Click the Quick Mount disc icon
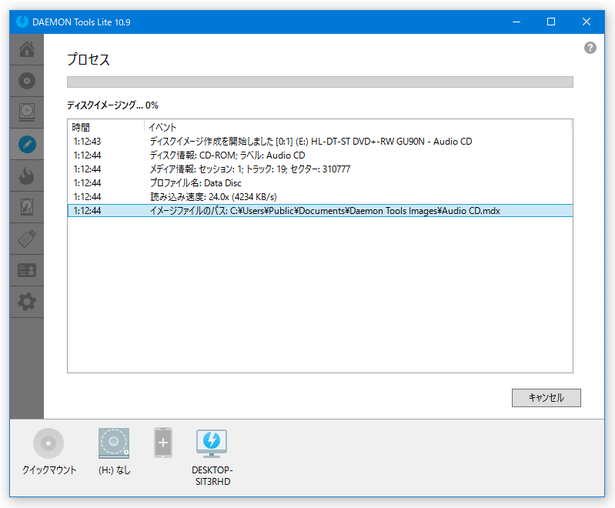The image size is (615, 508). pos(49,443)
